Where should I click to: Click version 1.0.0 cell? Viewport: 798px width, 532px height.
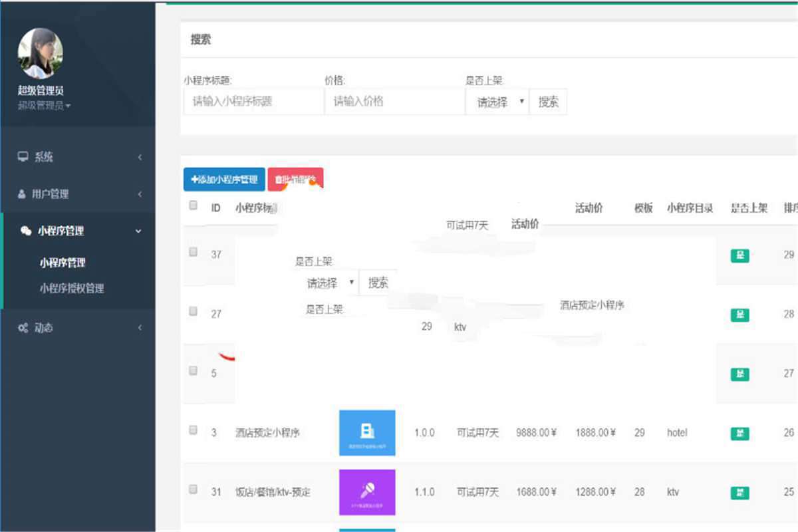click(424, 433)
